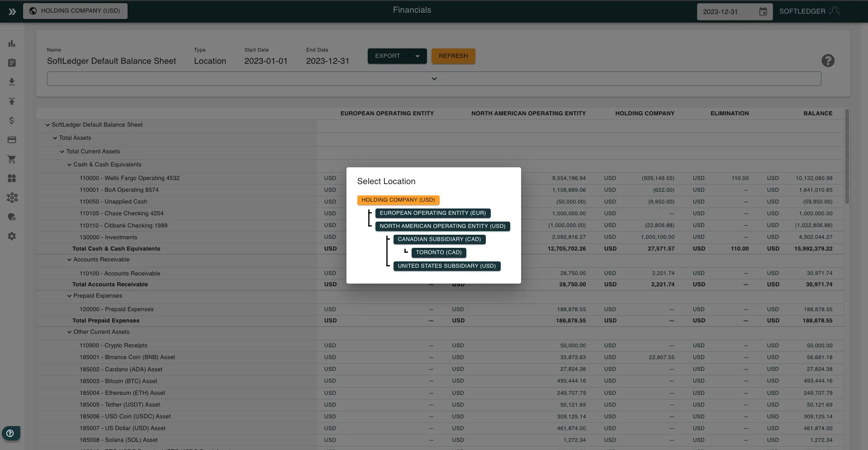
Task: Open the credit card sidebar icon
Action: (x=12, y=140)
